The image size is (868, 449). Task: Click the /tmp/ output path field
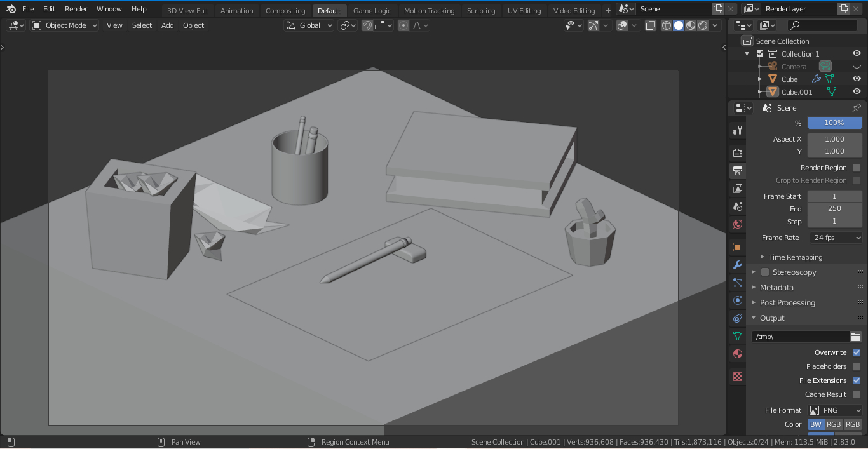(x=799, y=336)
